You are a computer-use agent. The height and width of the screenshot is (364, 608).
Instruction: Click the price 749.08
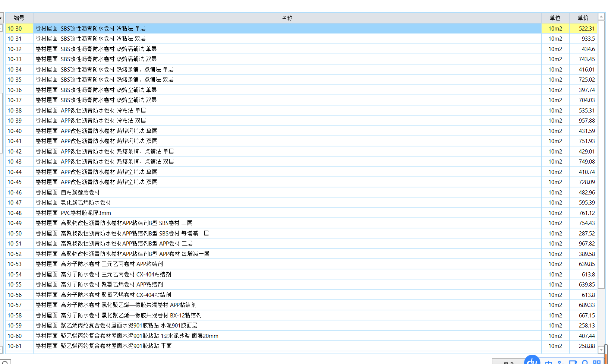coord(583,162)
